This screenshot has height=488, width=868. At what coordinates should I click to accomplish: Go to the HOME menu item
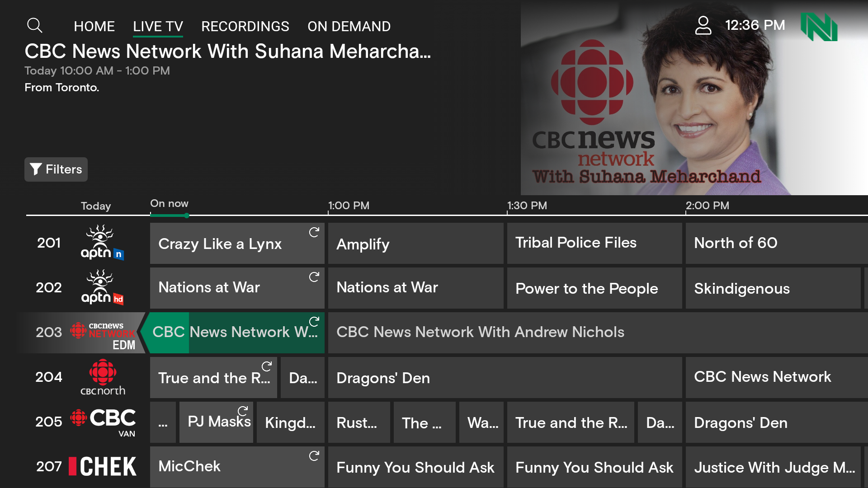pyautogui.click(x=94, y=26)
